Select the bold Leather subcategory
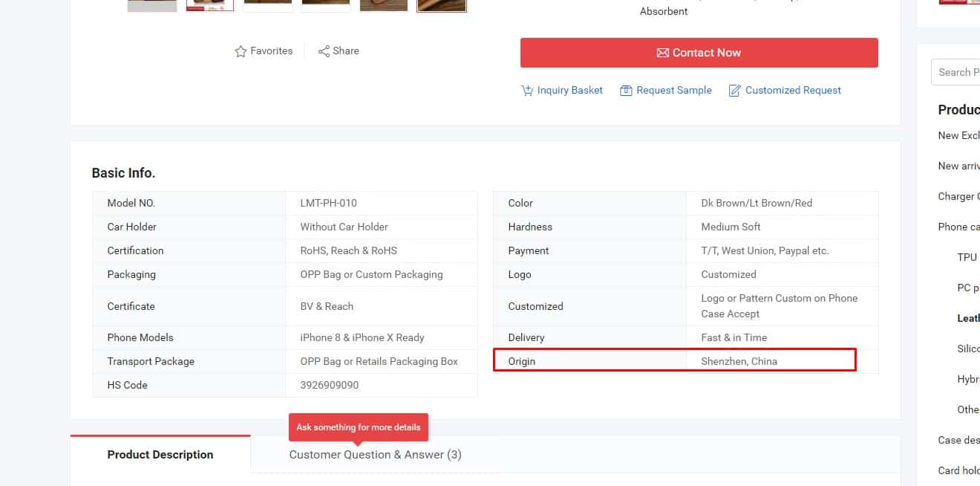The image size is (980, 486). click(968, 318)
